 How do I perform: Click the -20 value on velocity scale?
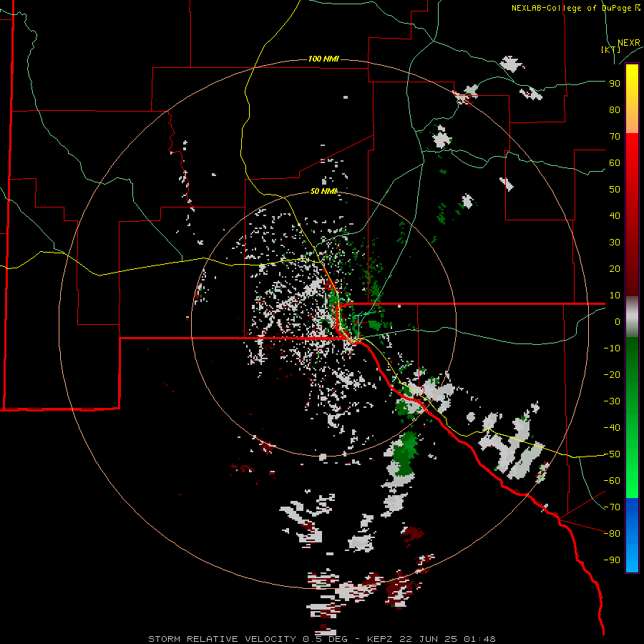(x=612, y=374)
